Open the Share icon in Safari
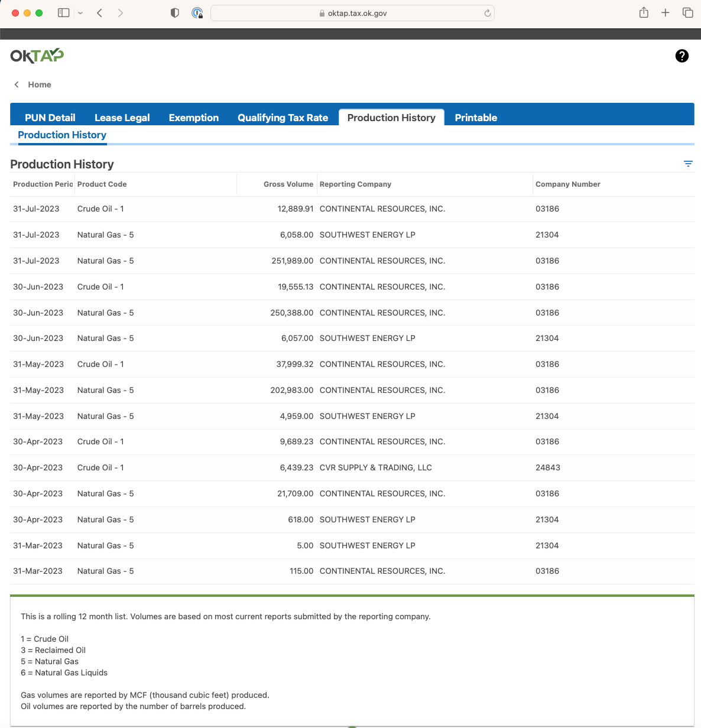The height and width of the screenshot is (728, 701). click(644, 12)
